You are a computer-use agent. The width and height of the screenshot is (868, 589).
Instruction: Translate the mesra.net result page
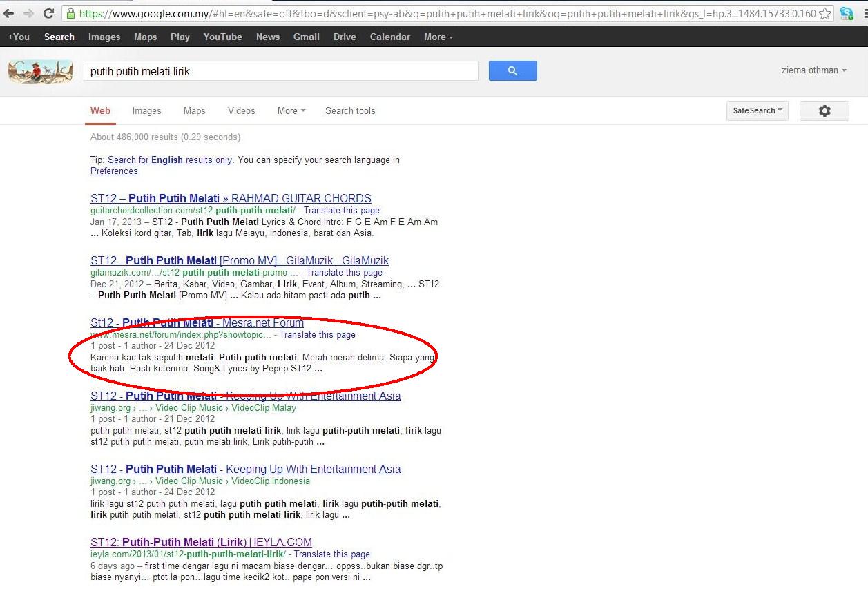pyautogui.click(x=318, y=334)
